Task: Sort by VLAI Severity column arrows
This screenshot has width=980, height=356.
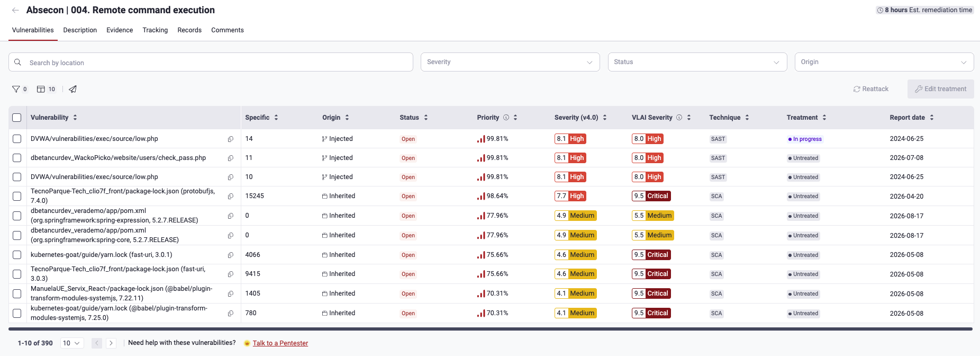Action: click(x=689, y=118)
